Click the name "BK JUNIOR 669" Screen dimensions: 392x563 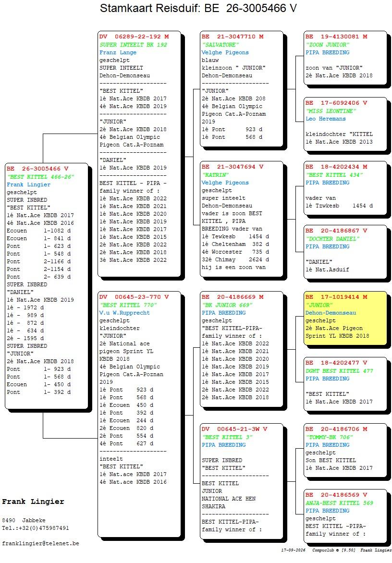(227, 305)
